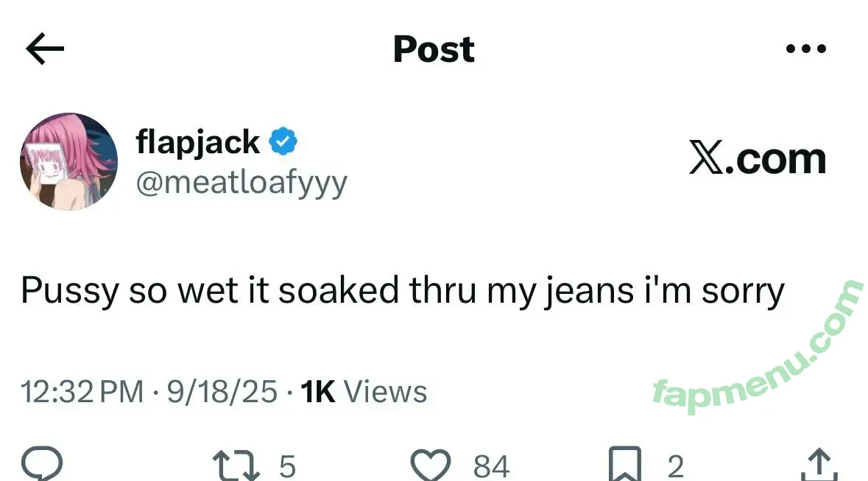Image resolution: width=868 pixels, height=481 pixels.
Task: Click the like count of 84
Action: (491, 466)
